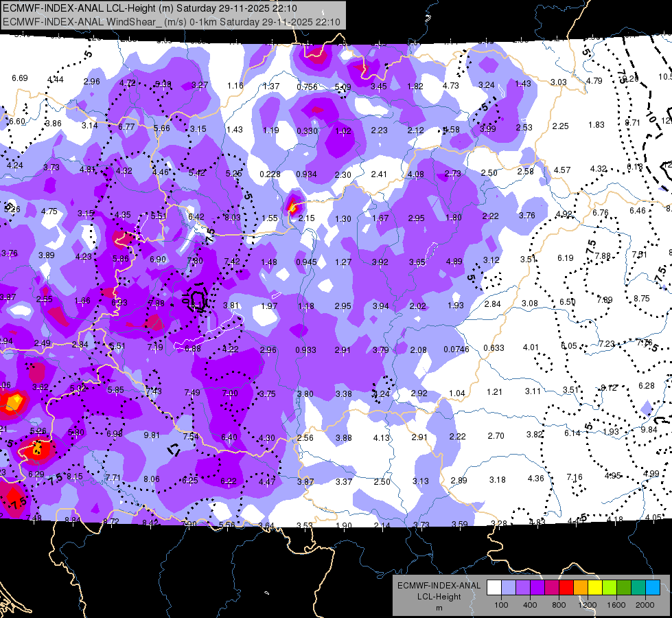Click the grid value 6.28
This screenshot has width=672, height=618.
click(647, 386)
